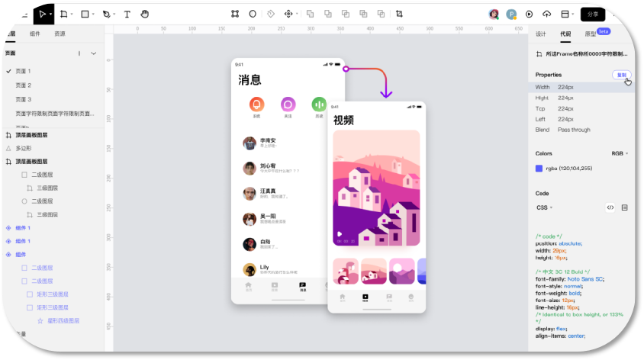Viewport: 644px width, 360px height.
Task: Click the ellipse mask icon in toolbar
Action: (253, 14)
